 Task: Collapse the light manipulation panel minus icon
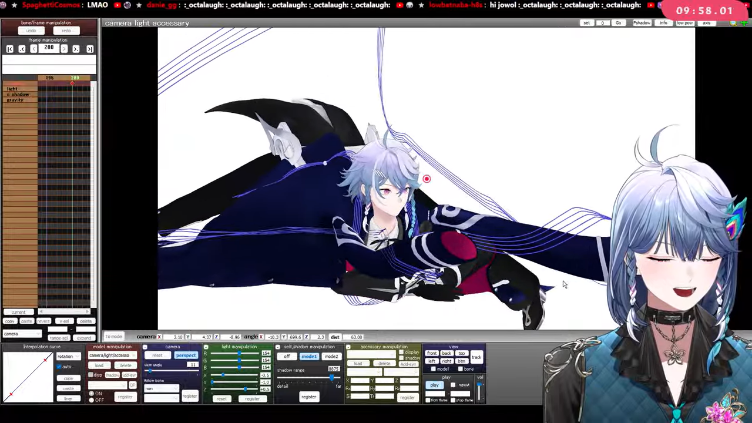click(x=206, y=347)
